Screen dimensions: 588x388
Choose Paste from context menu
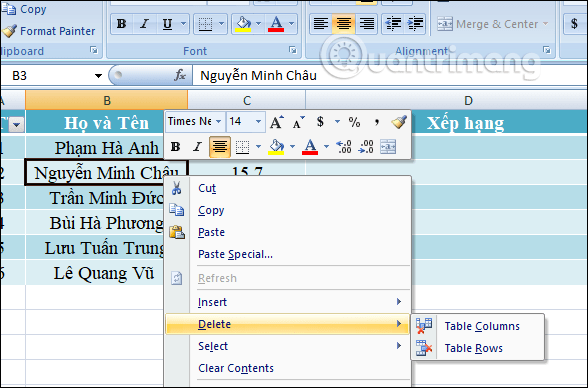coord(287,232)
